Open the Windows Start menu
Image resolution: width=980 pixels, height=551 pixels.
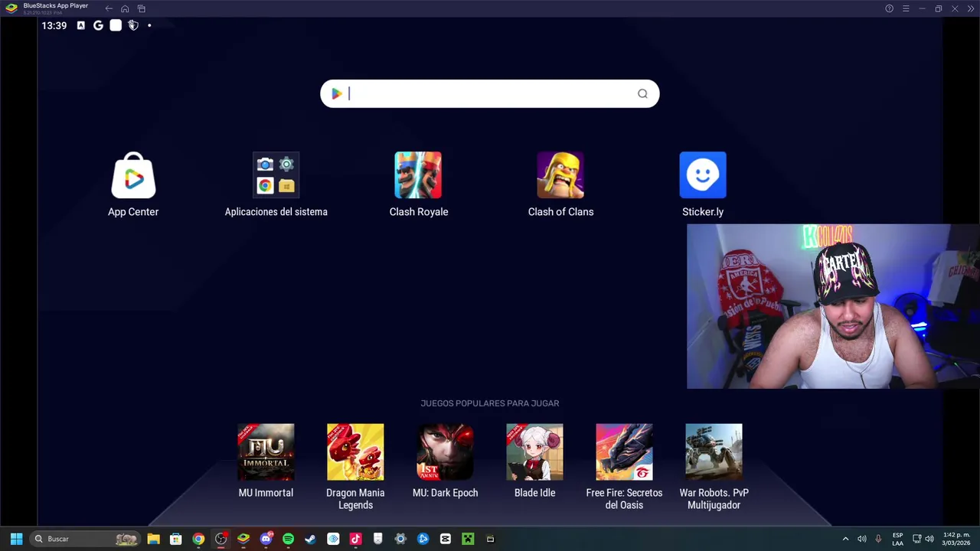click(x=16, y=539)
